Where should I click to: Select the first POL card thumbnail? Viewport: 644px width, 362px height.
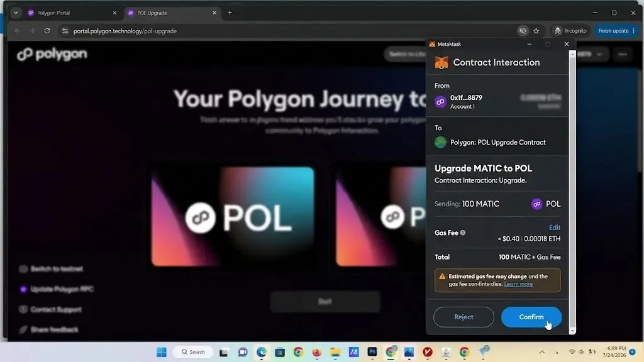click(233, 217)
